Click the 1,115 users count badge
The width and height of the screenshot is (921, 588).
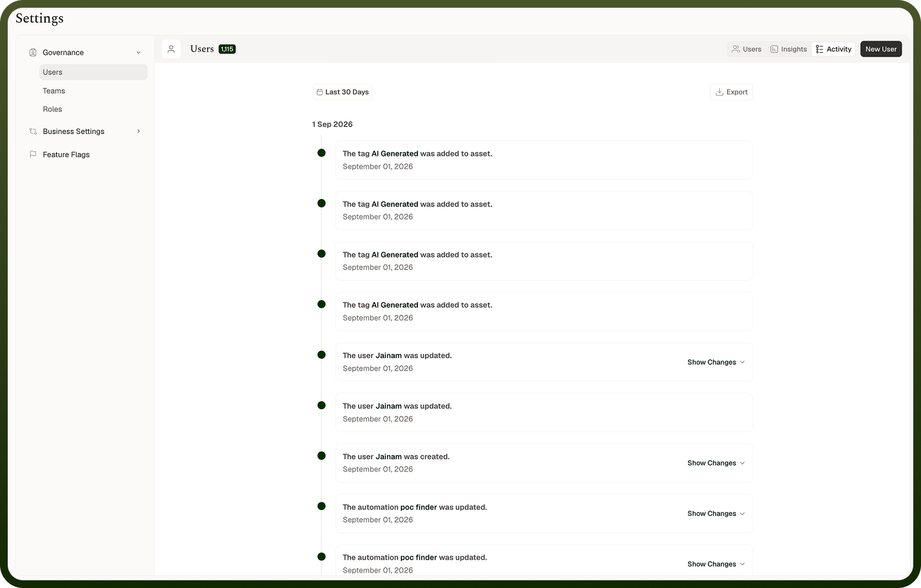227,49
